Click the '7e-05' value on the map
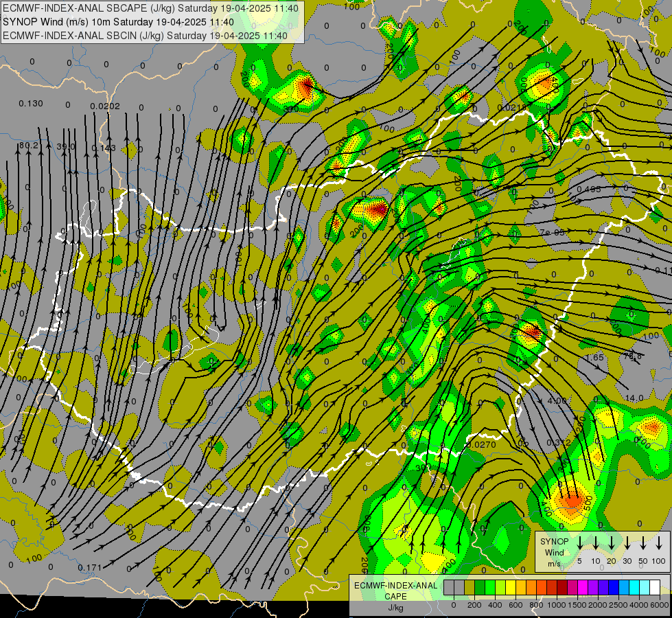This screenshot has width=672, height=618. [x=552, y=233]
